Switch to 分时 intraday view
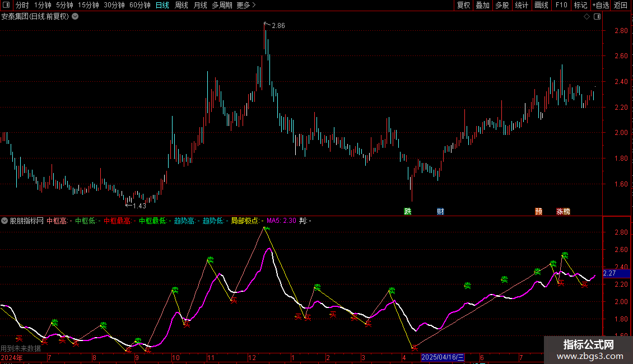Viewport: 633px width, 364px height. [x=22, y=5]
